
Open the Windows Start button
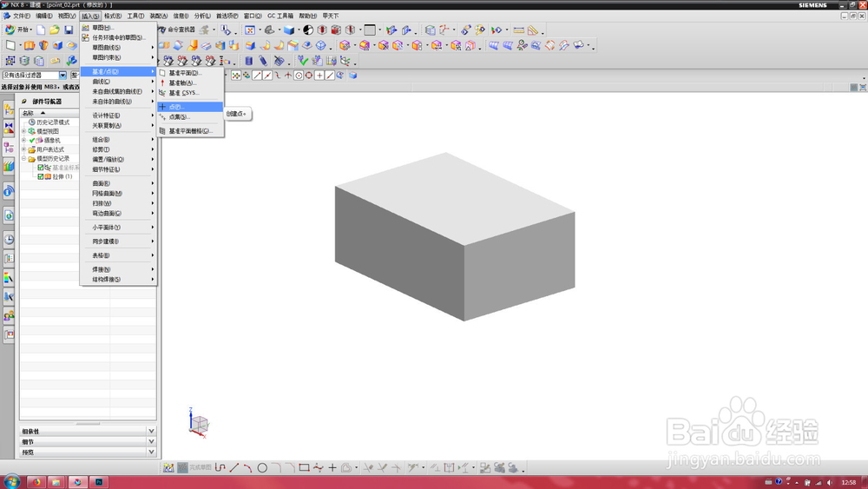click(x=11, y=482)
